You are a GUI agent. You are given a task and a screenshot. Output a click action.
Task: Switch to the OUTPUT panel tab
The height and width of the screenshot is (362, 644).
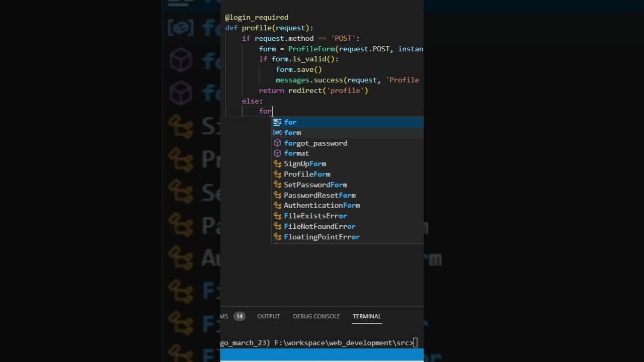point(268,316)
